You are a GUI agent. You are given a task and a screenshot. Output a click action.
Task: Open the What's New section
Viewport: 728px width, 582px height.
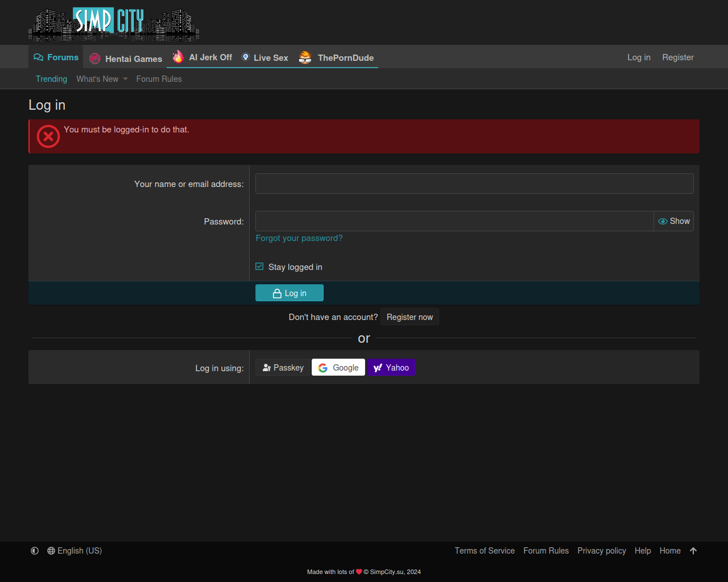(97, 79)
